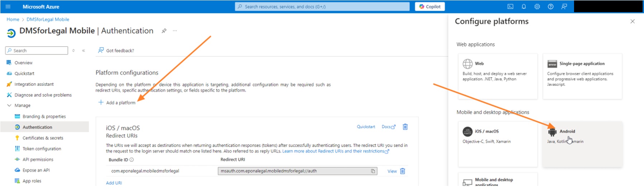This screenshot has height=192, width=644.
Task: Open the Azure portal hamburger menu
Action: 8,6
